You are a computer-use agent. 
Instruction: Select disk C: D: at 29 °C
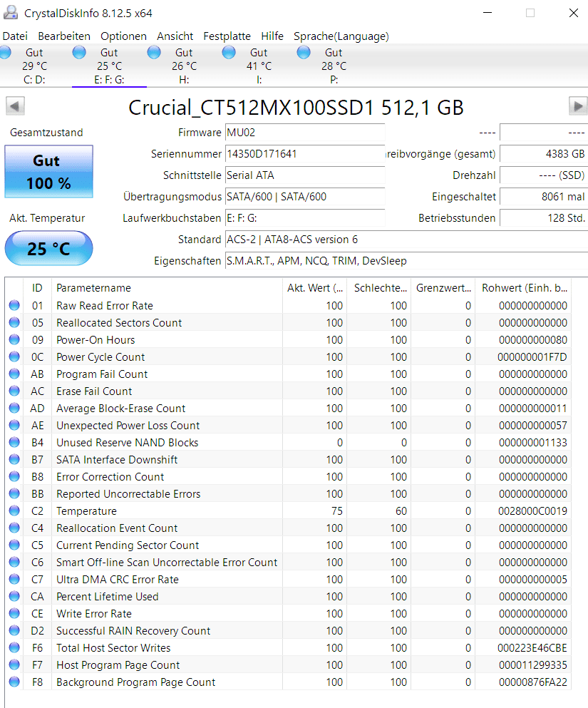point(34,66)
